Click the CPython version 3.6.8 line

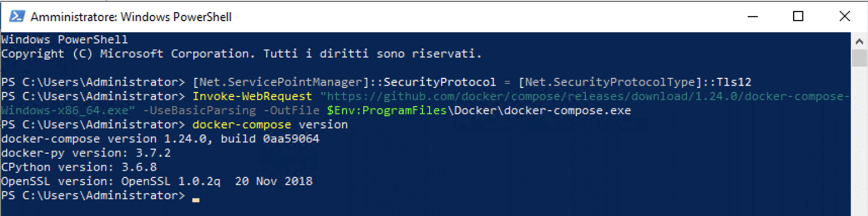point(79,167)
